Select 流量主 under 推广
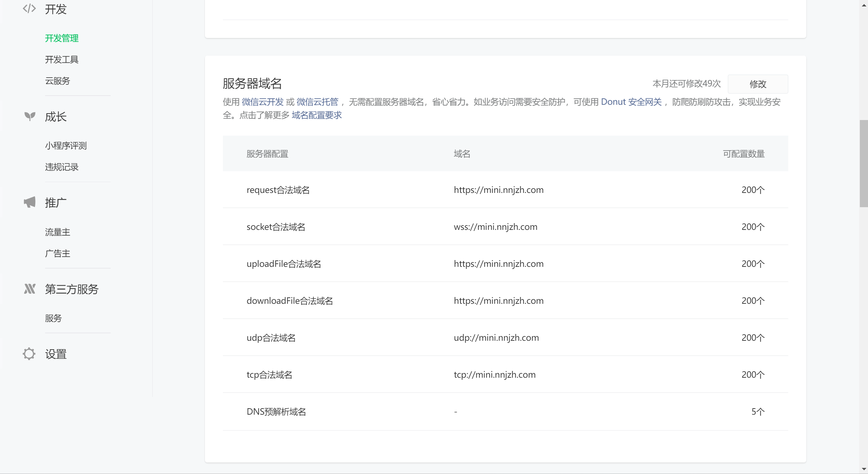 pos(58,232)
